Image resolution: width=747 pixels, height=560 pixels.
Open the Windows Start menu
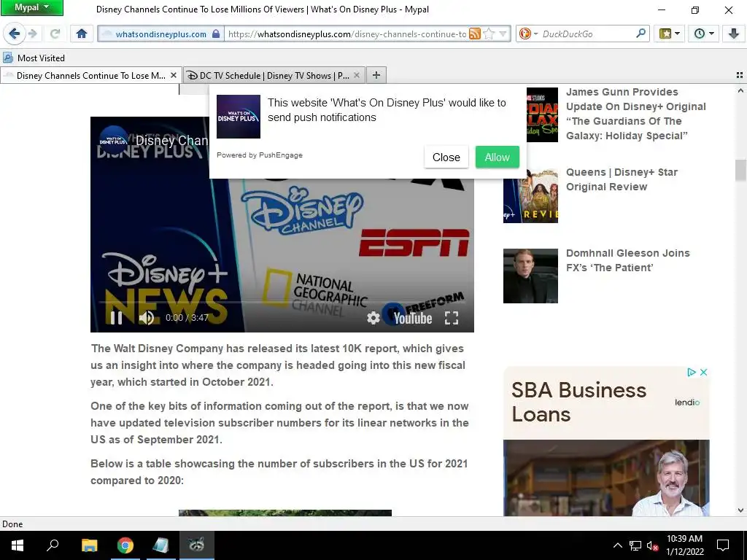click(18, 545)
